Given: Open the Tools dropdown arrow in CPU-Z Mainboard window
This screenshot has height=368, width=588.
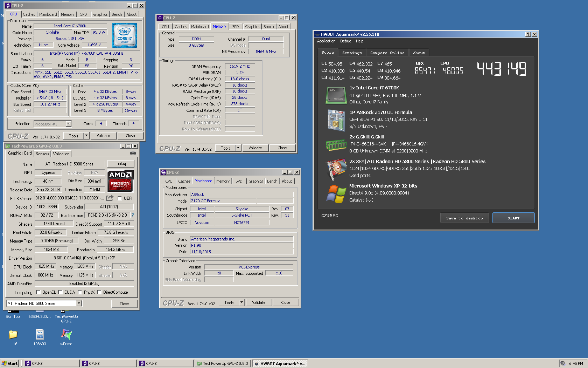Looking at the screenshot, I should [x=242, y=302].
